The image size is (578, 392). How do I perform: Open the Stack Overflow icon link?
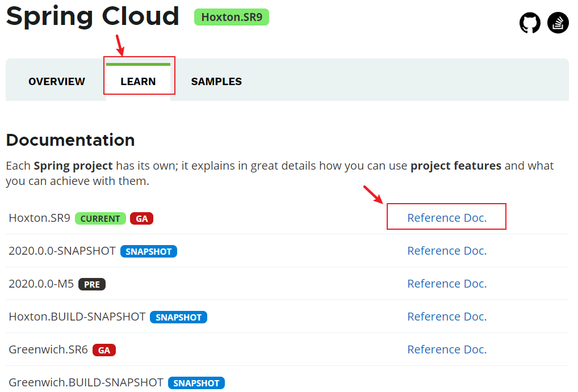click(x=558, y=23)
